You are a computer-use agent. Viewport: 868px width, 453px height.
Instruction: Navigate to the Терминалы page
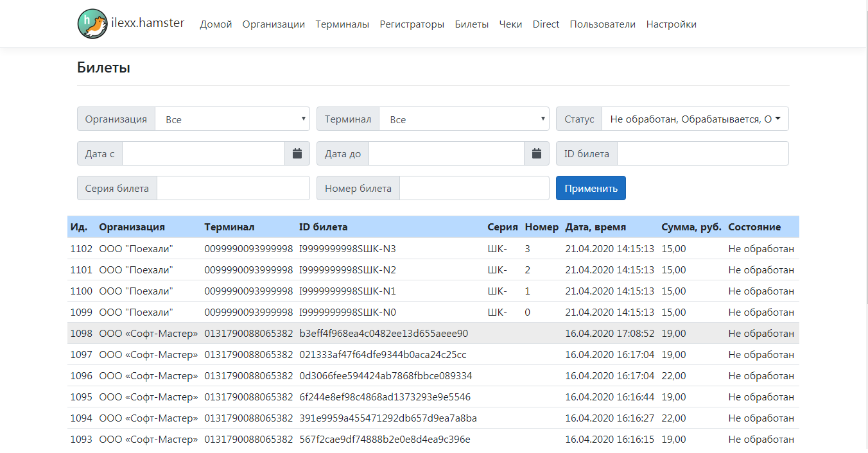342,24
